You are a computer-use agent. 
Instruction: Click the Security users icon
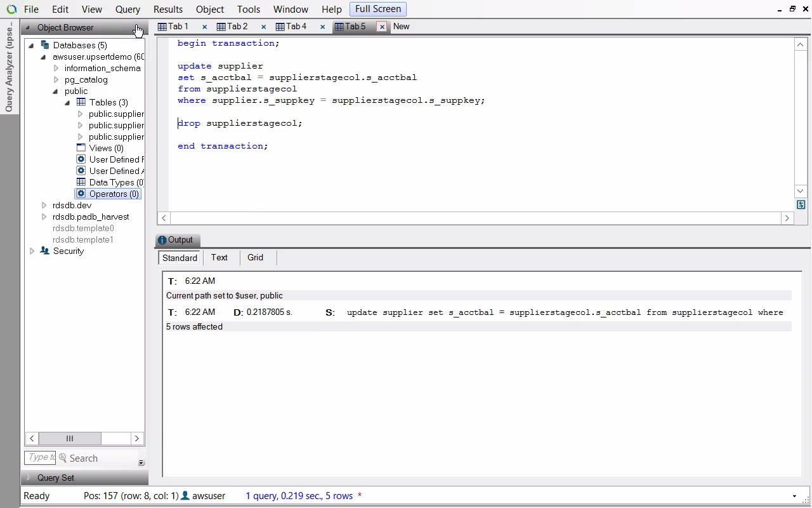[x=45, y=251]
